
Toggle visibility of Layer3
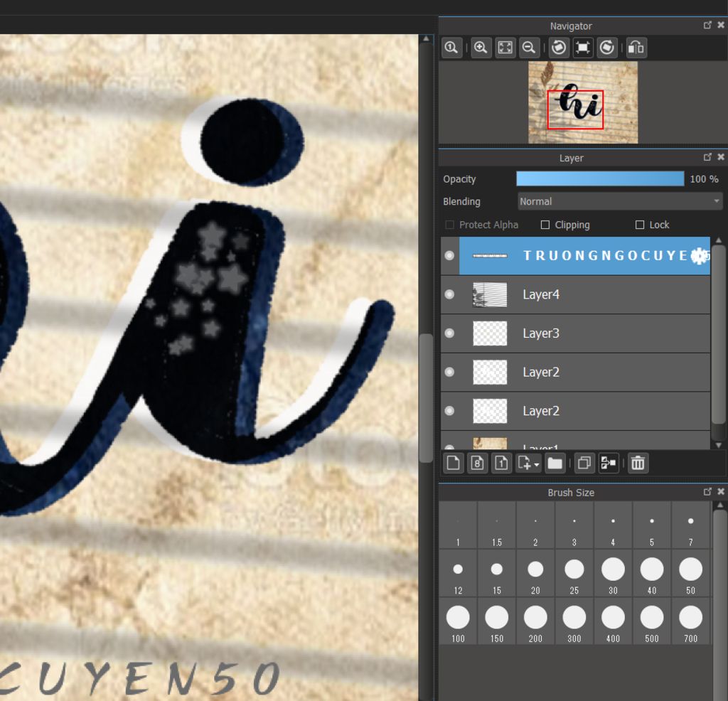click(x=449, y=333)
